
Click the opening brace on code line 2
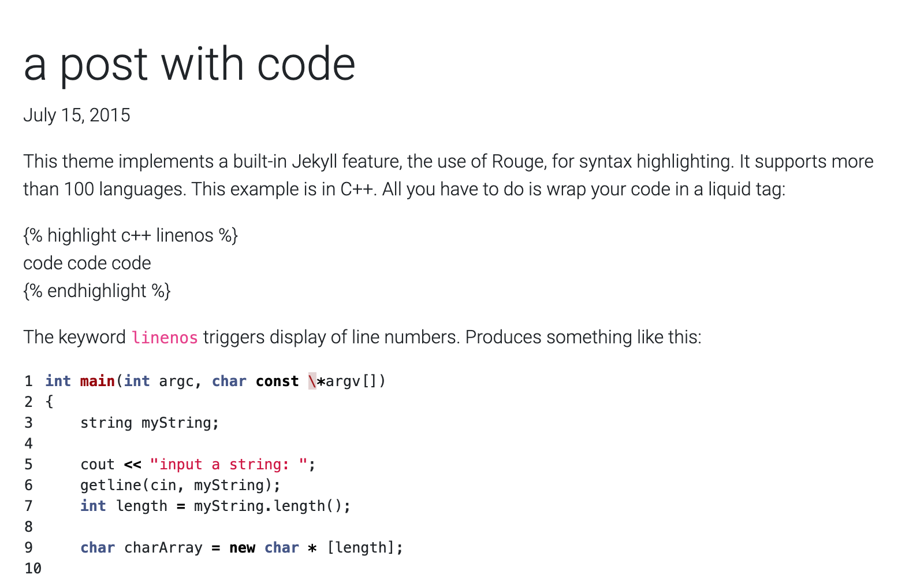50,402
